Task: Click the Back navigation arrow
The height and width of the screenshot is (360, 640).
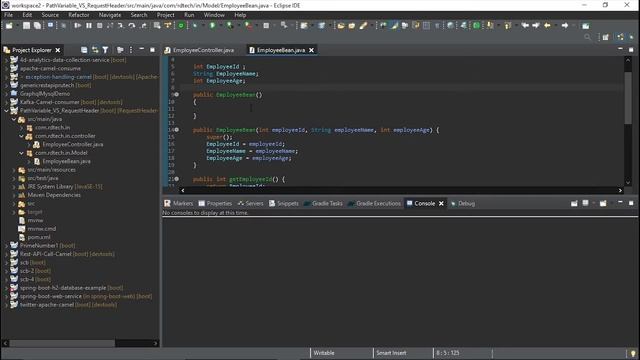Action: coord(525,26)
